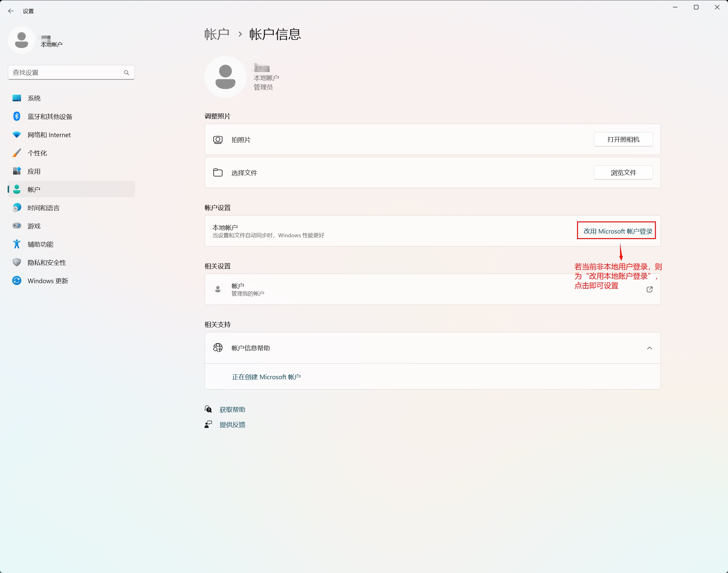
Task: Open Personalization paintbrush icon
Action: [16, 153]
